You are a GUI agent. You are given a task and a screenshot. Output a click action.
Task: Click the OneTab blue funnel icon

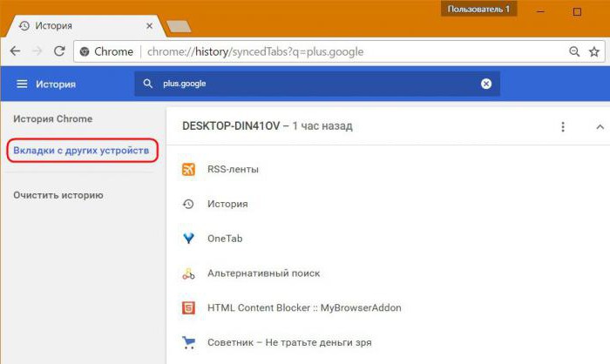pos(188,239)
